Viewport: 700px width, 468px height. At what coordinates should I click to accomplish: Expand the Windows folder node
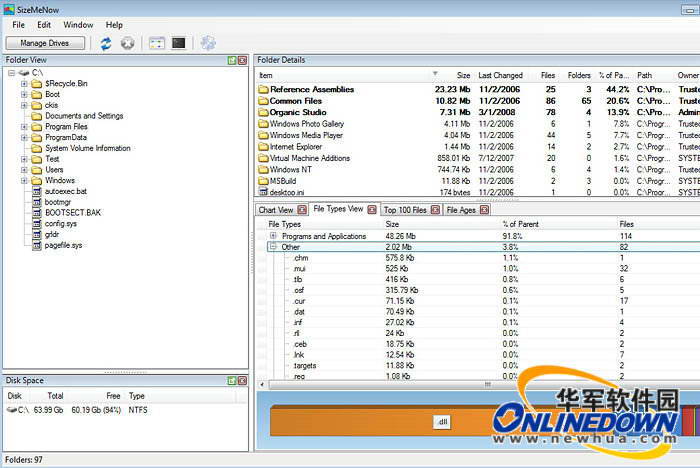(x=25, y=180)
